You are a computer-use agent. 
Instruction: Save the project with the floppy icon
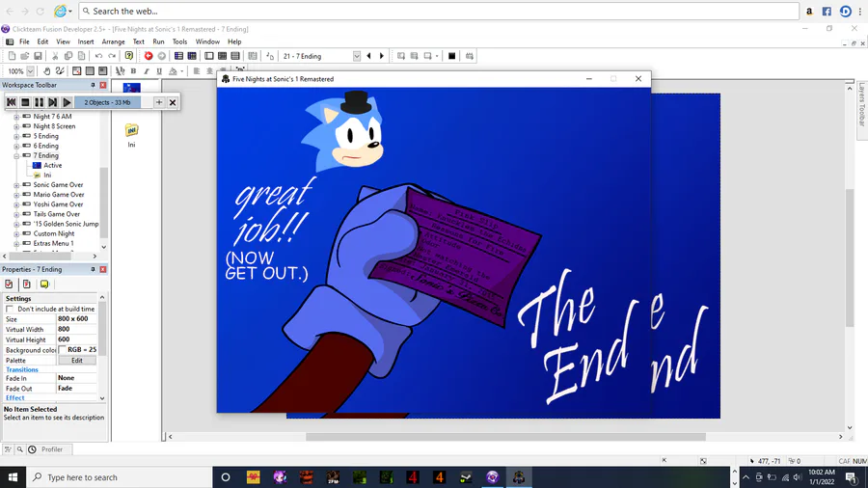[38, 56]
